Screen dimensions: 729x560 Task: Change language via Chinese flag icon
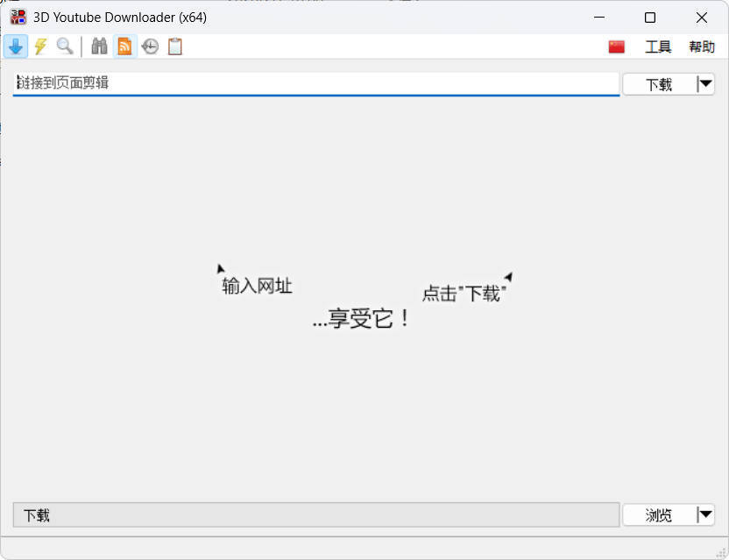pyautogui.click(x=616, y=46)
